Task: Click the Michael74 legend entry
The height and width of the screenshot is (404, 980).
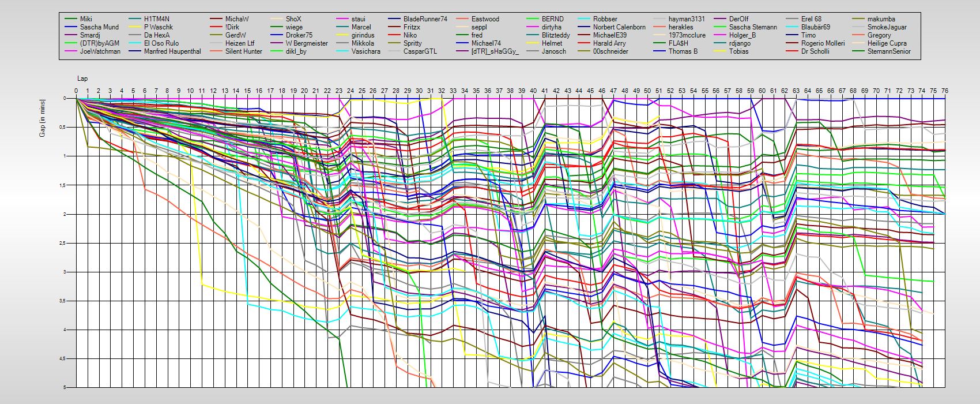Action: pos(486,43)
